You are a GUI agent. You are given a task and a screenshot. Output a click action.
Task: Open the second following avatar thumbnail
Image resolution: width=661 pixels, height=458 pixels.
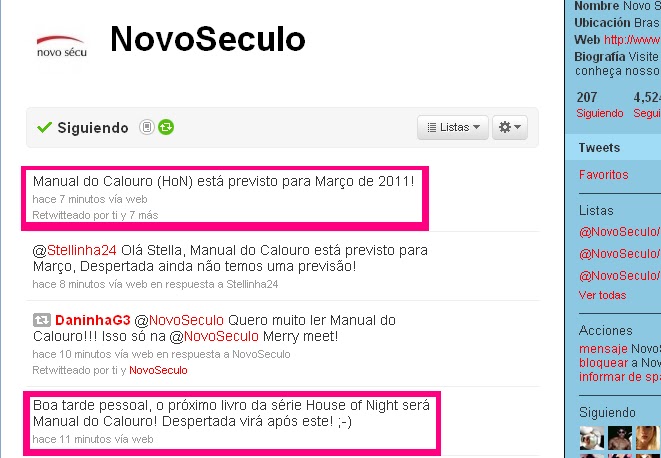click(620, 438)
